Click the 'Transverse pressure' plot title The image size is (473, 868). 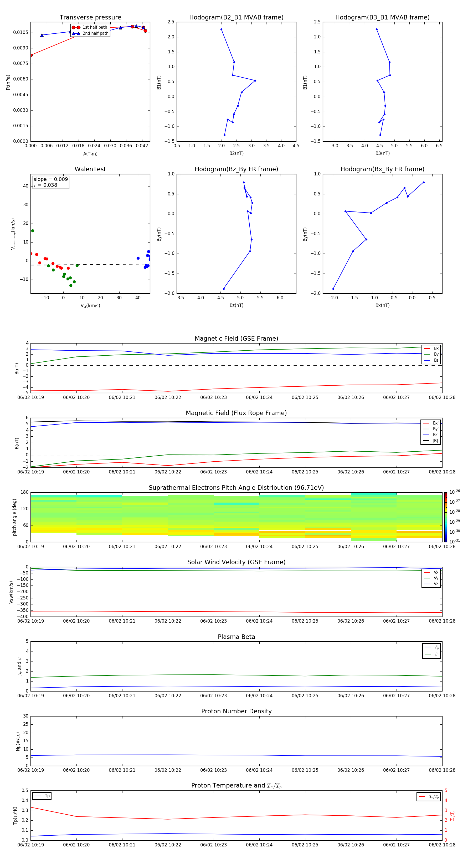pyautogui.click(x=90, y=18)
